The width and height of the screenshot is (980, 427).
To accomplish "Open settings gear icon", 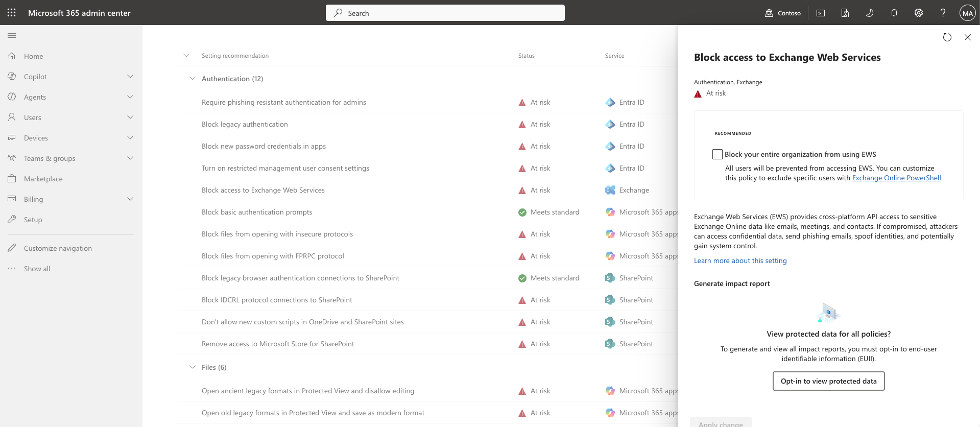I will (919, 13).
